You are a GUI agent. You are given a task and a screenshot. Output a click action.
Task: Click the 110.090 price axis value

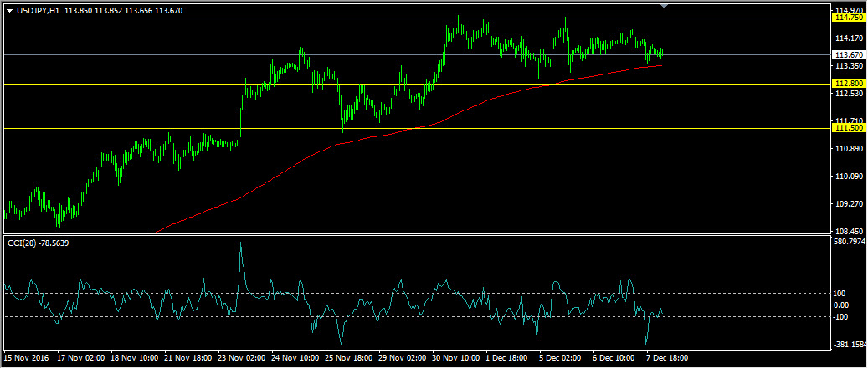click(x=850, y=177)
